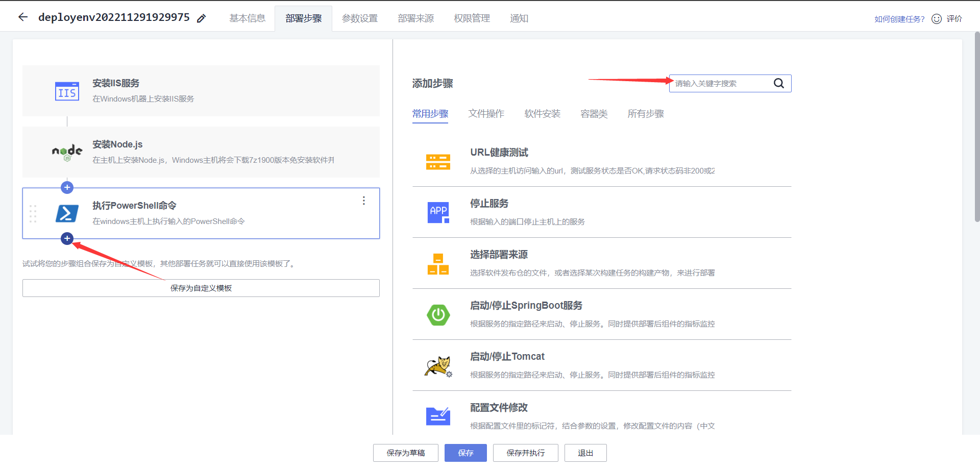
Task: Click the plus button below the PowerShell step
Action: [67, 238]
